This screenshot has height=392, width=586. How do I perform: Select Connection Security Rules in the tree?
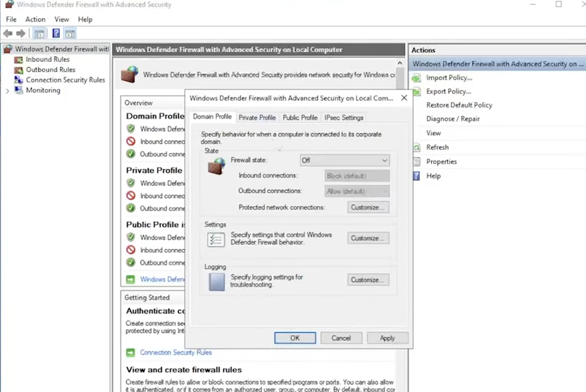click(x=66, y=80)
